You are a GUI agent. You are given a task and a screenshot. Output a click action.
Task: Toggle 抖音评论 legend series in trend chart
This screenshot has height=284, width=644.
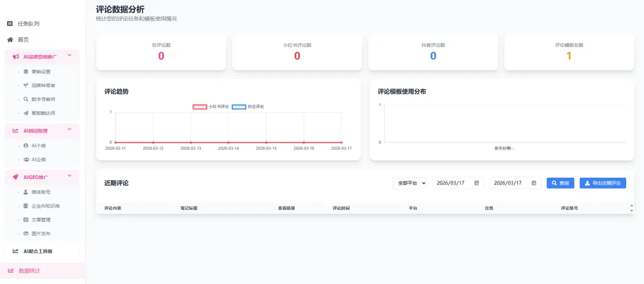[248, 106]
